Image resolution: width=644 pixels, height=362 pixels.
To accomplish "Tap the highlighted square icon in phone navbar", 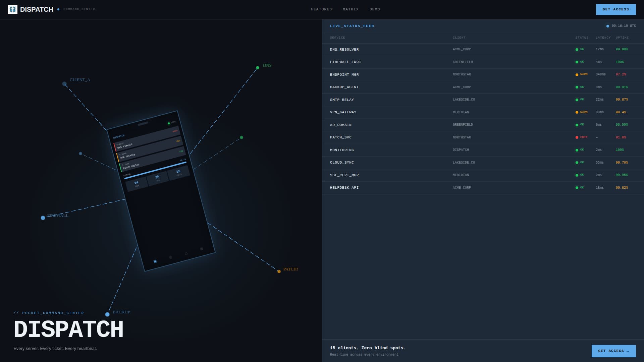I will (155, 261).
